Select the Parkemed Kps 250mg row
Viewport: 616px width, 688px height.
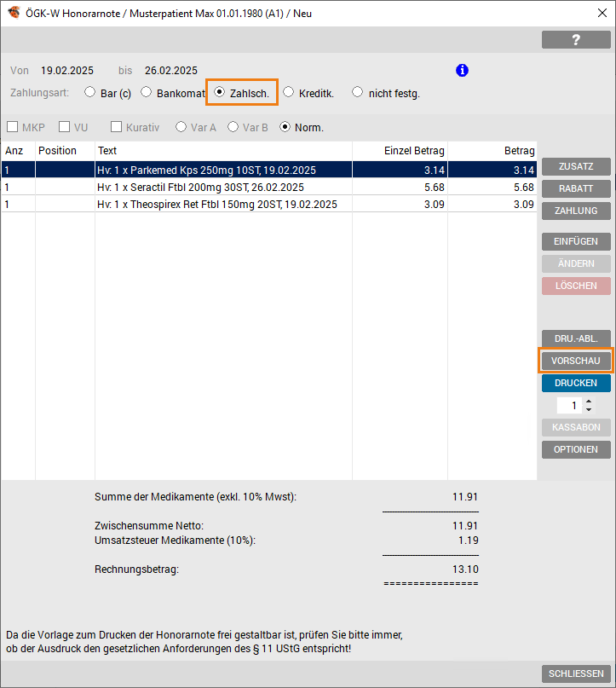pos(269,170)
